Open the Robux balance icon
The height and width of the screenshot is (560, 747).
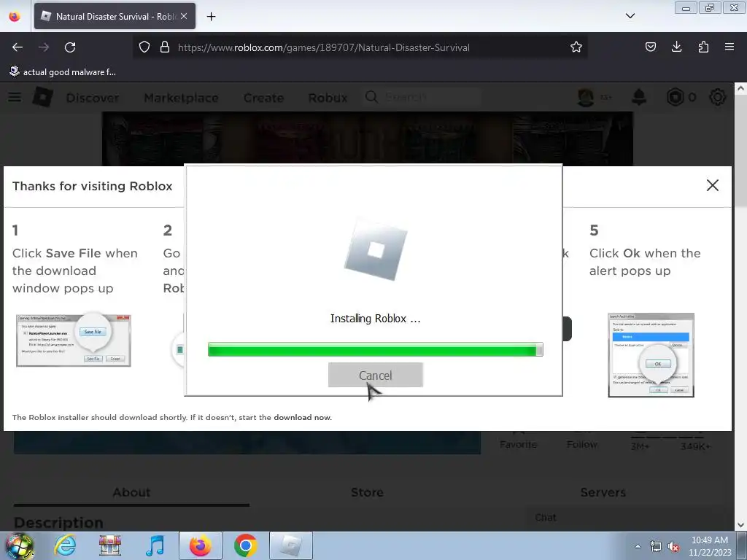(x=675, y=97)
